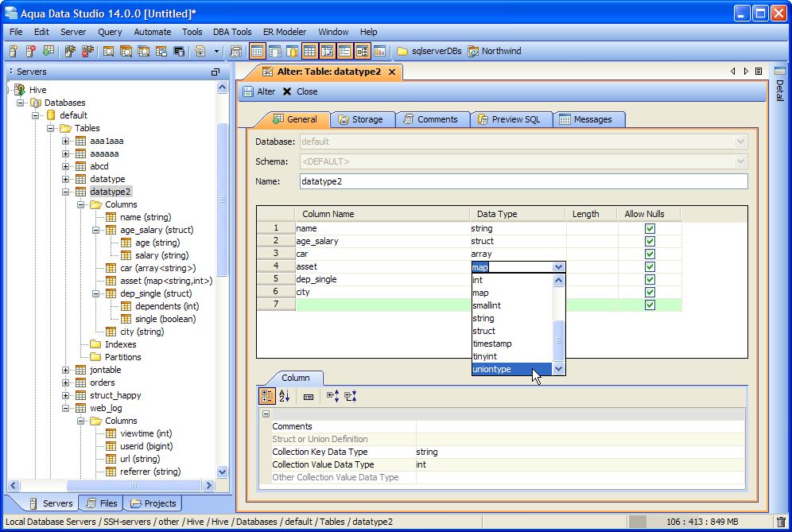Toggle Allow Nulls for car column
This screenshot has width=792, height=532.
click(x=650, y=254)
